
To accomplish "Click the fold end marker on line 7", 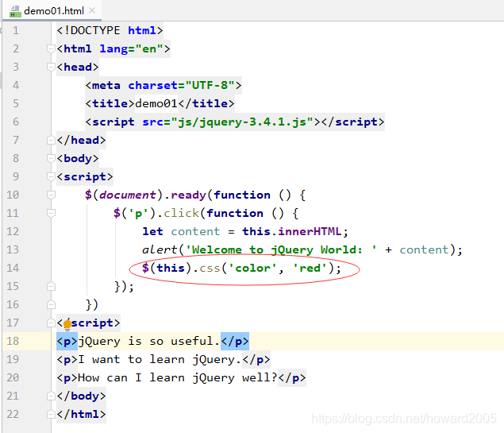I will pos(51,141).
